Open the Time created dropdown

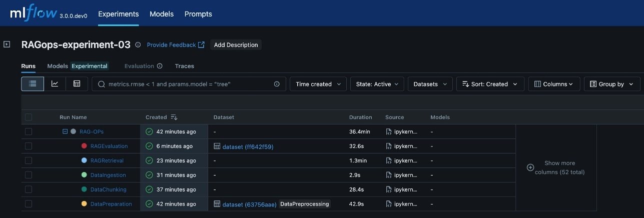(x=318, y=84)
